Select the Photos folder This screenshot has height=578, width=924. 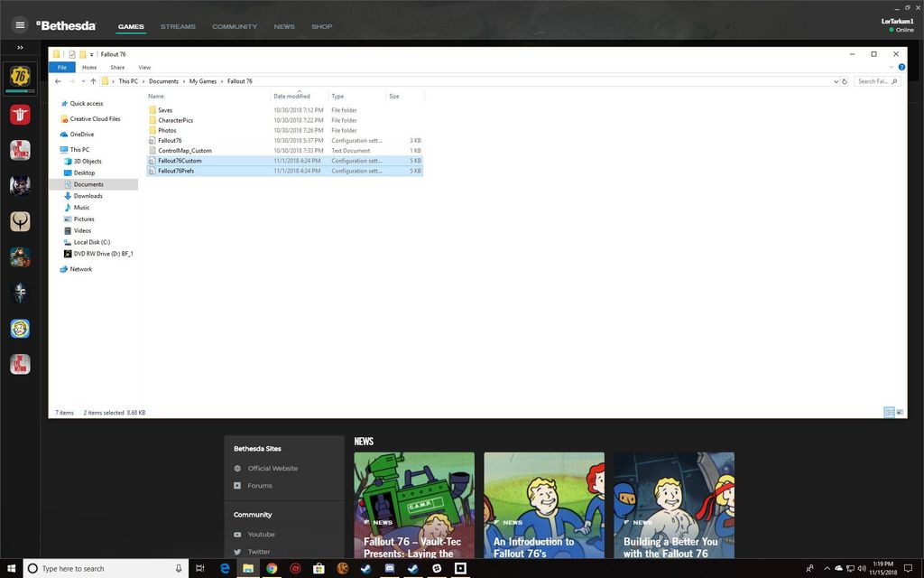click(x=284, y=130)
